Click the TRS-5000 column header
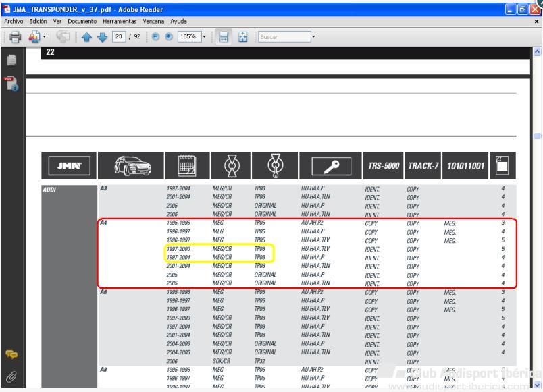This screenshot has height=392, width=543. point(384,166)
